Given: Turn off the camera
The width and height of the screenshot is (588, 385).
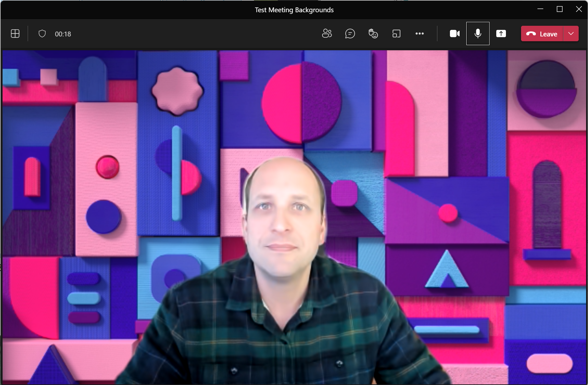Looking at the screenshot, I should point(454,34).
